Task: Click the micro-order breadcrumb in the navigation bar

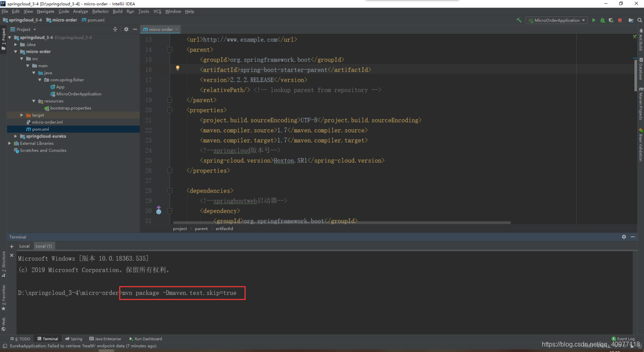Action: (x=62, y=20)
